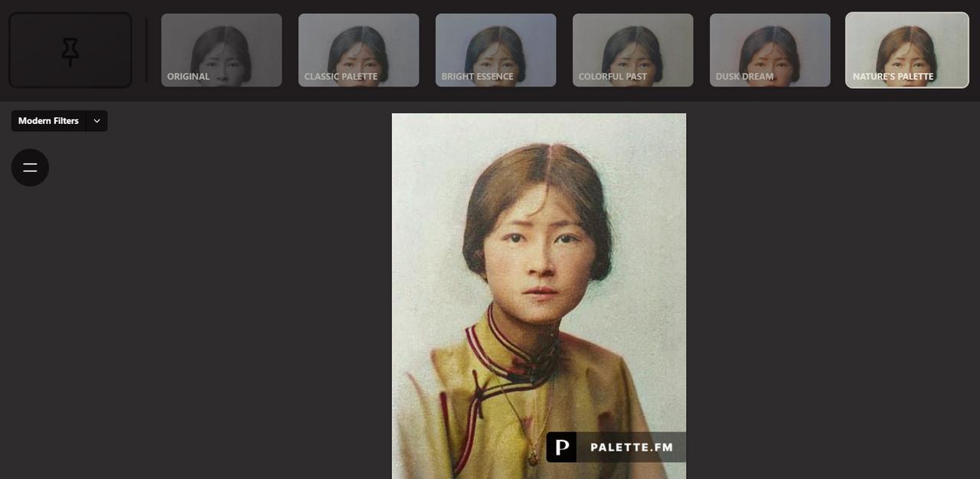
Task: Click the pin icon in the top-left box
Action: click(70, 51)
